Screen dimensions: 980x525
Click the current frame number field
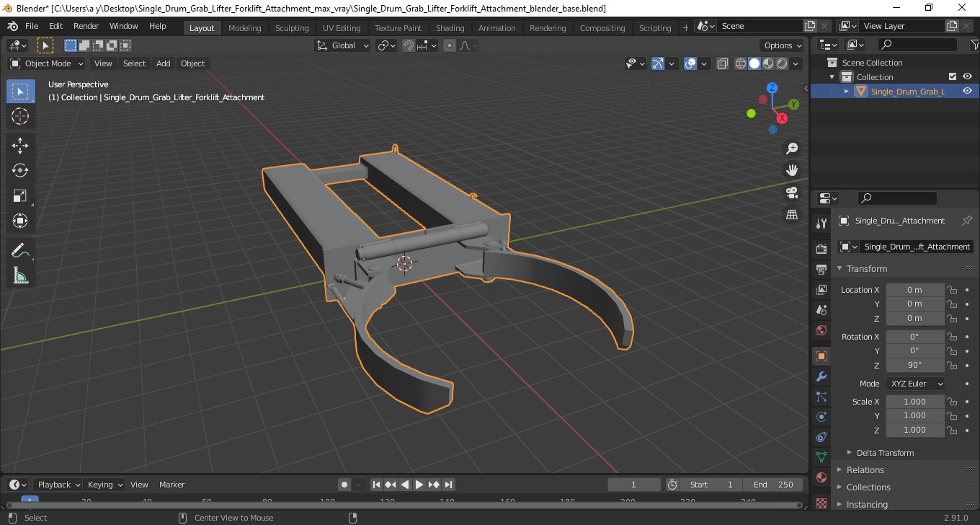tap(634, 485)
